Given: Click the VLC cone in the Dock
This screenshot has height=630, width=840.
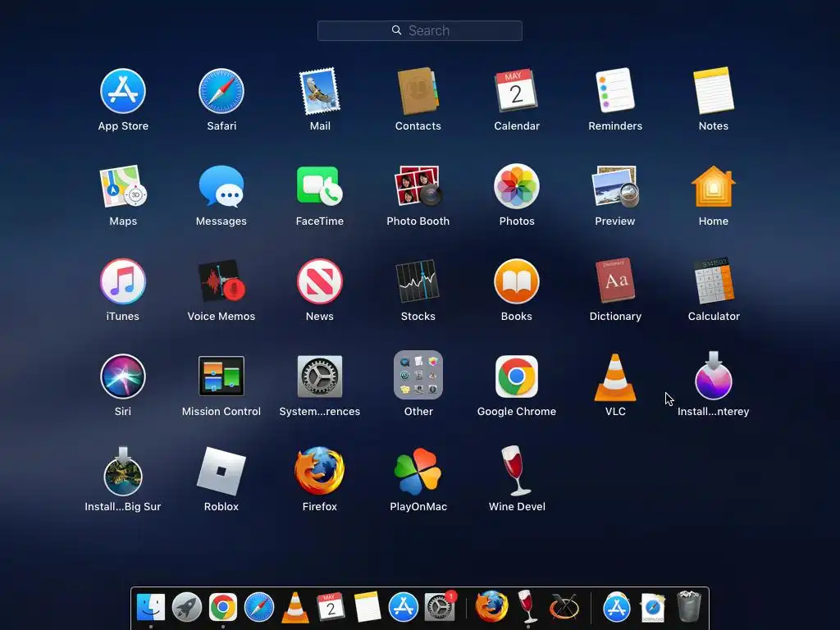Looking at the screenshot, I should click(x=295, y=608).
